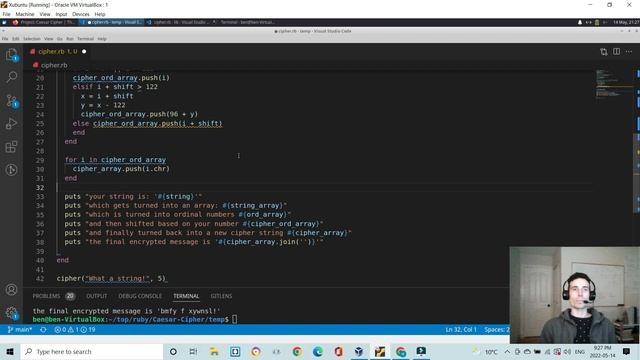Screen dimensions: 640x360
Task: Open the VS Code Go menu
Action: click(60, 39)
